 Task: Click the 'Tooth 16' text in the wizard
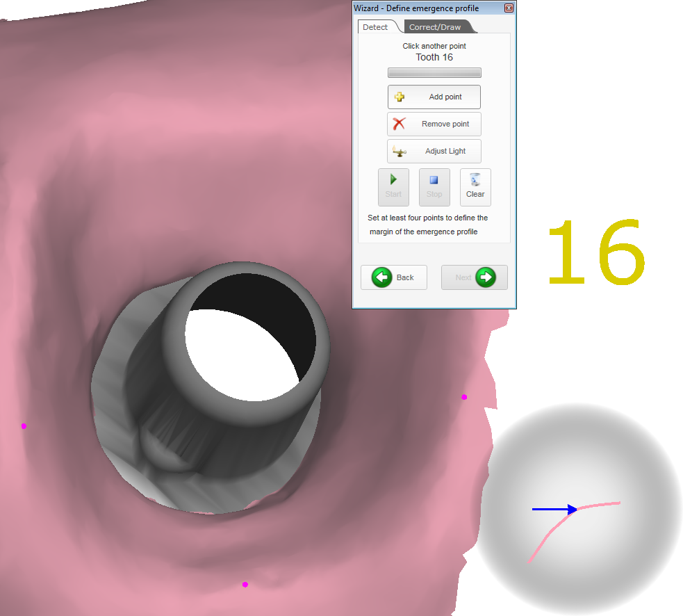tap(434, 57)
